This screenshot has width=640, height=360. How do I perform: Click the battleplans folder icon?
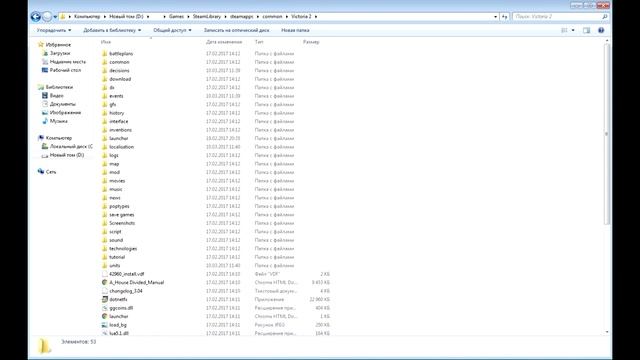click(x=104, y=53)
